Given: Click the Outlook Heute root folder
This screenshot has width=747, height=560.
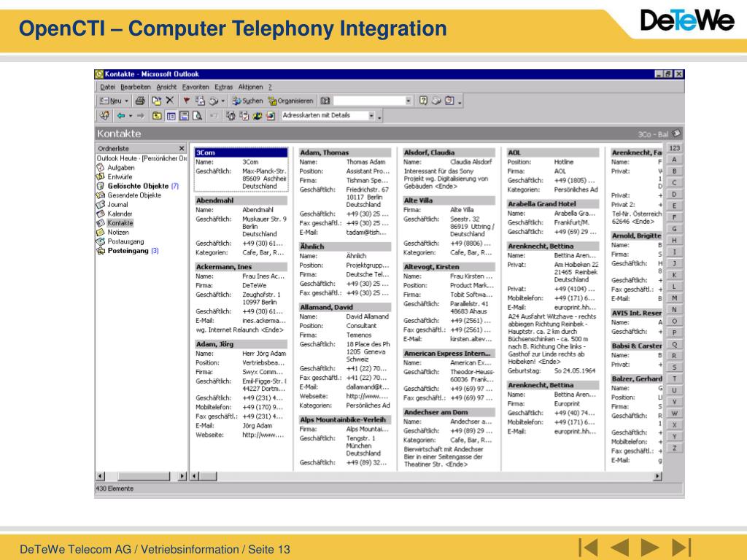Looking at the screenshot, I should (142, 158).
